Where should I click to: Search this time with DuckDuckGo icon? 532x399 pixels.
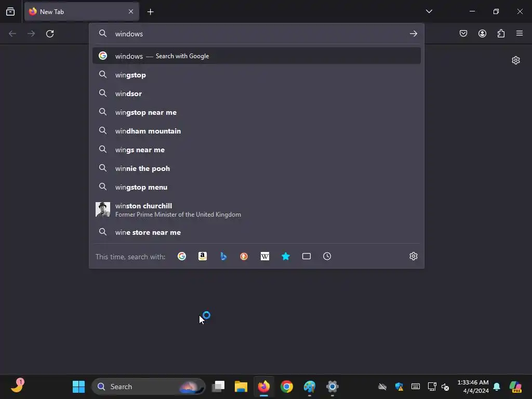pyautogui.click(x=244, y=256)
